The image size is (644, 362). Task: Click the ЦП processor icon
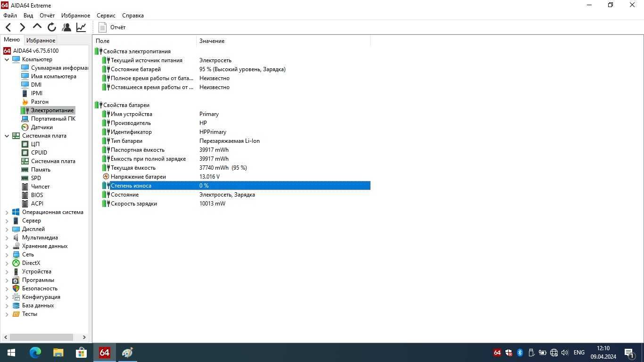click(25, 144)
